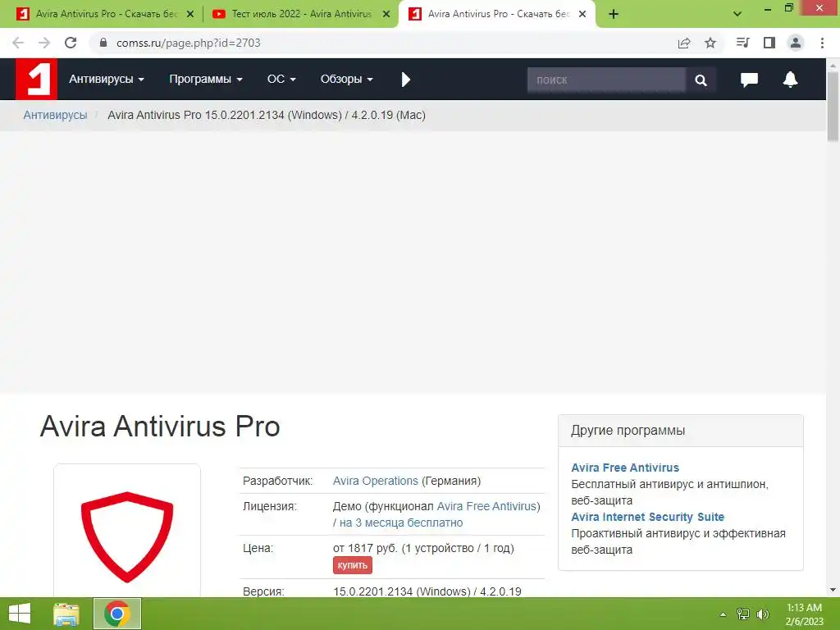Open the media control icon in toolbar

[742, 43]
